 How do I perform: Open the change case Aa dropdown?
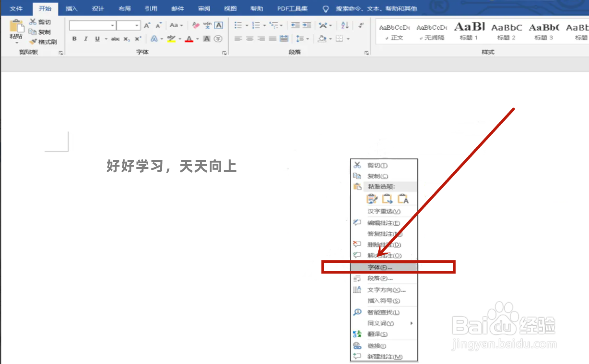[x=176, y=25]
